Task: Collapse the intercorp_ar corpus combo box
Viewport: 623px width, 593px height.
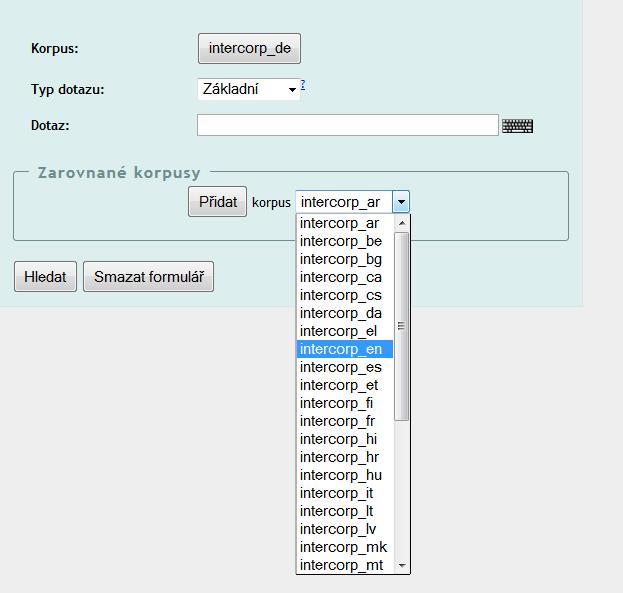Action: click(352, 202)
